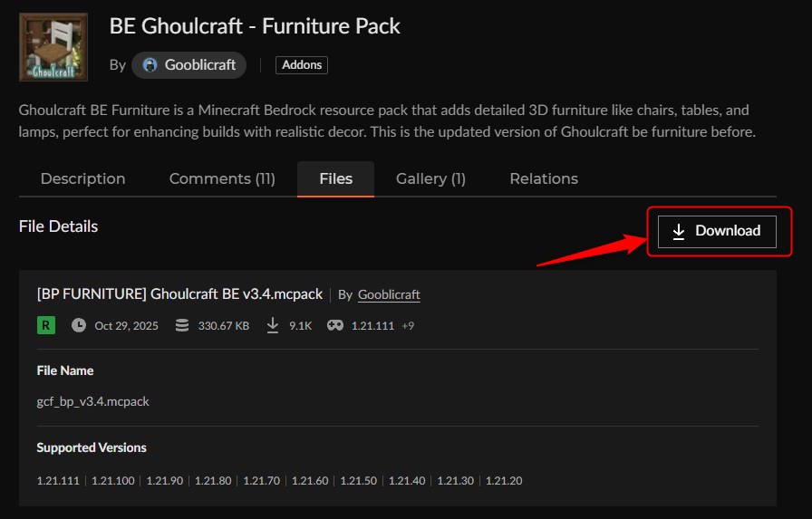This screenshot has width=812, height=519.
Task: Click supported version '1.21.20'
Action: [504, 481]
